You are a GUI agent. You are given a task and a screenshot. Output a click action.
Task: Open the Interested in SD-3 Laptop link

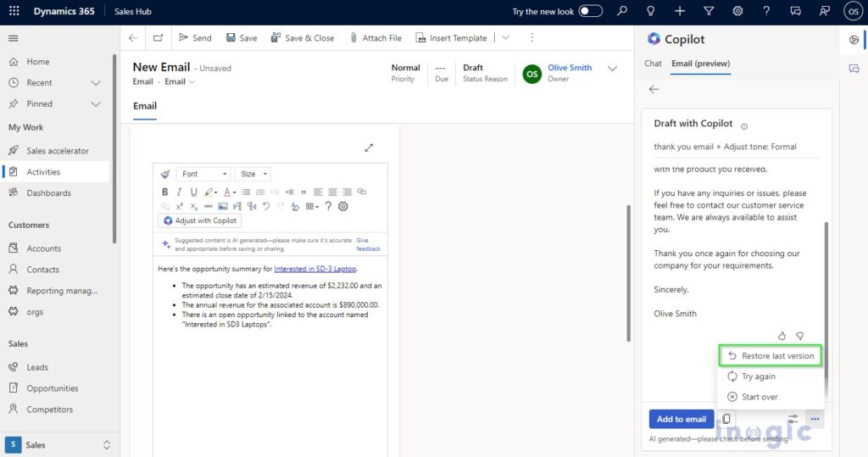[x=315, y=269]
